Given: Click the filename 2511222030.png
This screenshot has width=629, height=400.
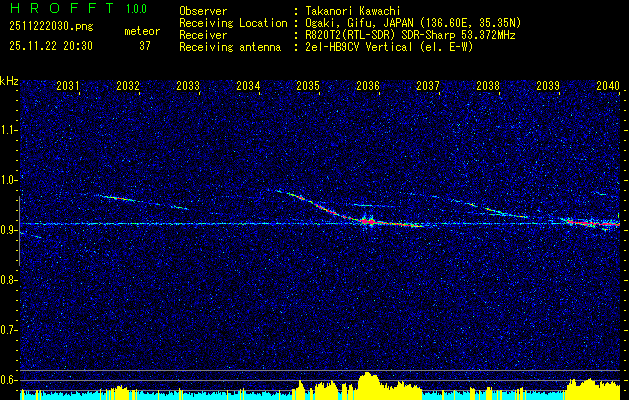Looking at the screenshot, I should pyautogui.click(x=51, y=27).
